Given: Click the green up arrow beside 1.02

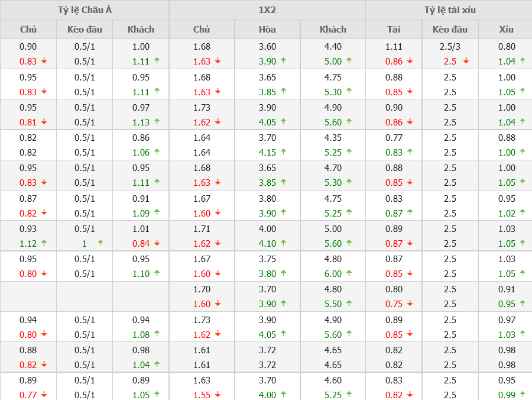Looking at the screenshot, I should pos(521,212).
